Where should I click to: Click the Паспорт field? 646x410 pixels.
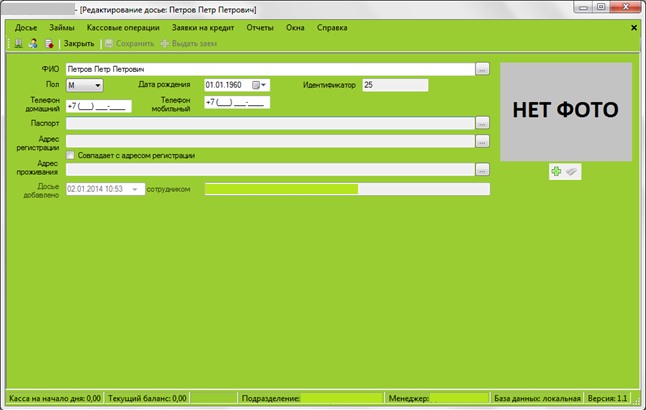pos(270,123)
